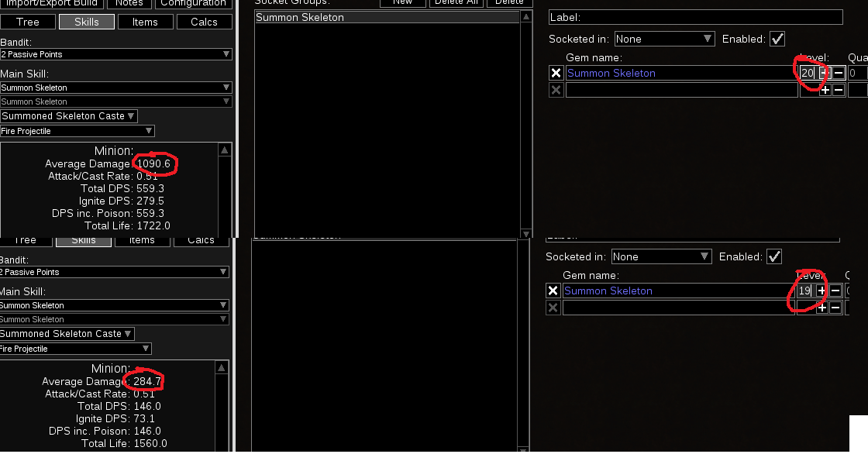
Task: Remove top Summon Skeleton gem with X icon
Action: (x=556, y=73)
